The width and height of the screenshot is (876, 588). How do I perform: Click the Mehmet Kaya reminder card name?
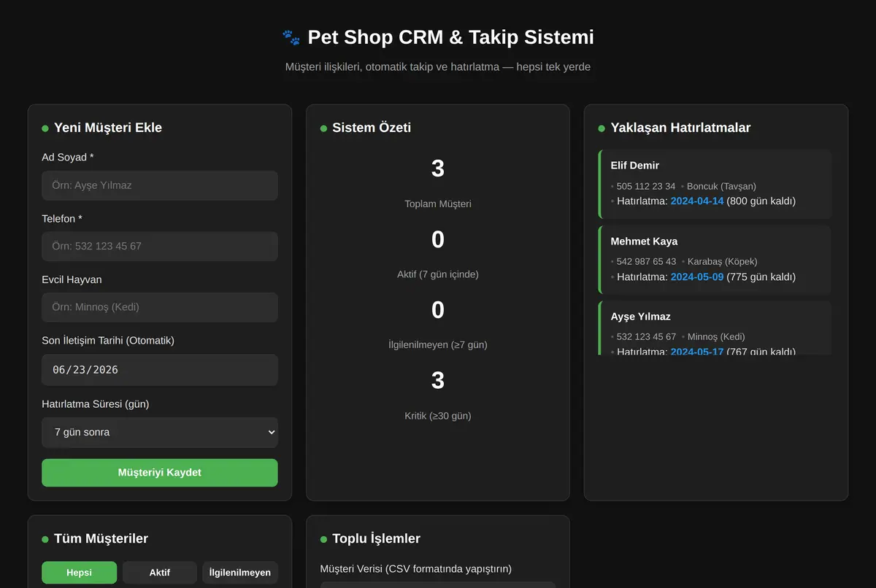[644, 241]
